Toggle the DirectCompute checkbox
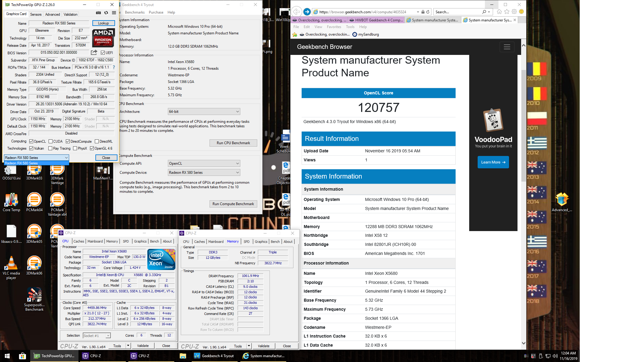 (x=68, y=141)
